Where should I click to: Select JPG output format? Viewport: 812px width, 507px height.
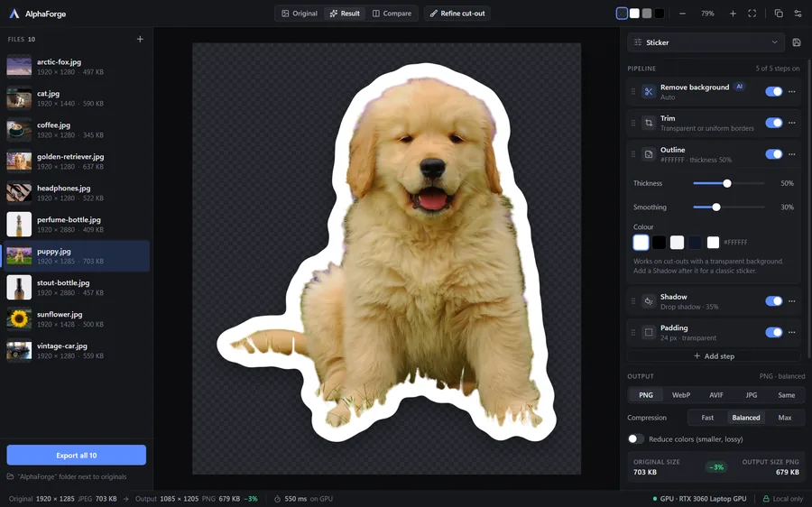point(752,395)
